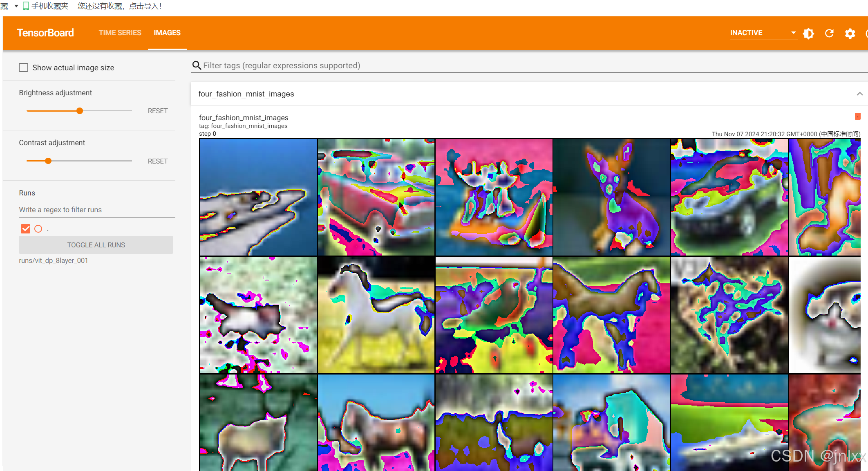Screen dimensions: 868x471
Task: Open the bookmarks dropdown arrow in browser bar
Action: 16,6
